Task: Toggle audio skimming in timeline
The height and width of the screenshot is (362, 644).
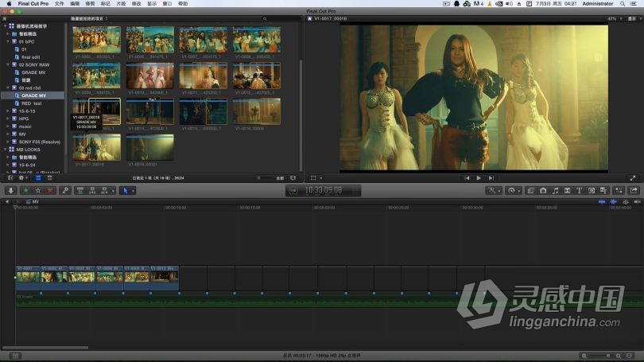Action: click(613, 202)
